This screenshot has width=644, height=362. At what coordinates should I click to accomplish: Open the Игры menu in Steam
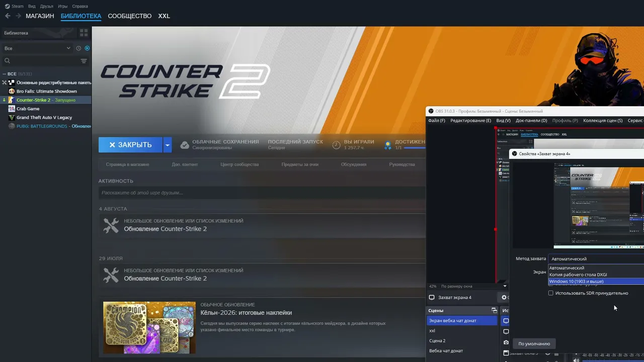pos(63,7)
